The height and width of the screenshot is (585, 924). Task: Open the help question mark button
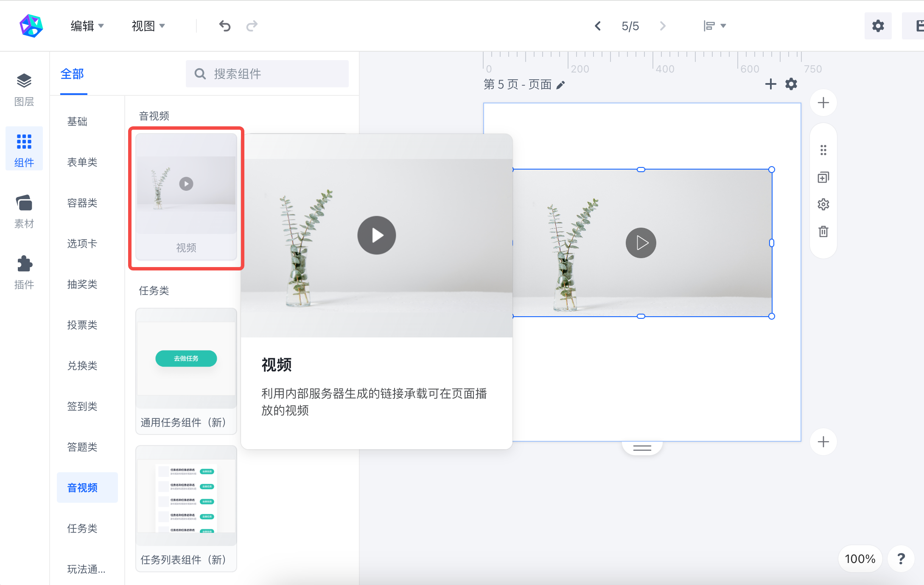point(901,559)
